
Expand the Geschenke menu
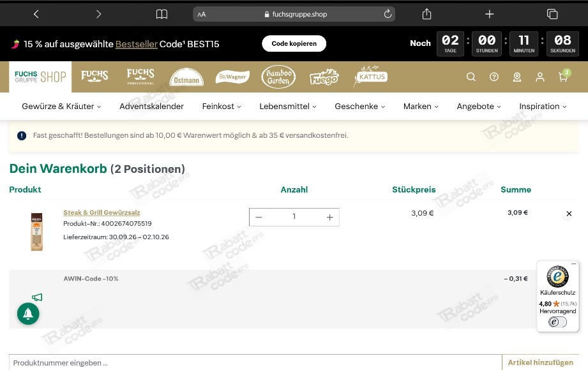pyautogui.click(x=360, y=107)
